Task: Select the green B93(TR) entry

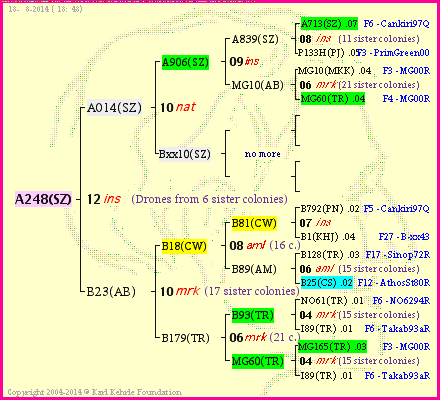Action: (x=253, y=315)
